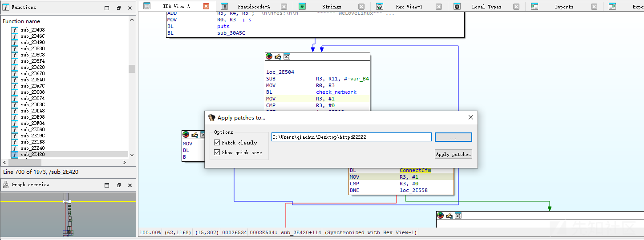Click the Functions panel icon

click(x=6, y=7)
